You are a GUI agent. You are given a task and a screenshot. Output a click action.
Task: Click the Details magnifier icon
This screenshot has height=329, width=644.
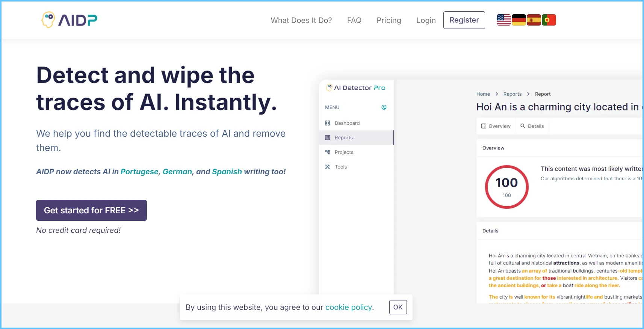[523, 126]
